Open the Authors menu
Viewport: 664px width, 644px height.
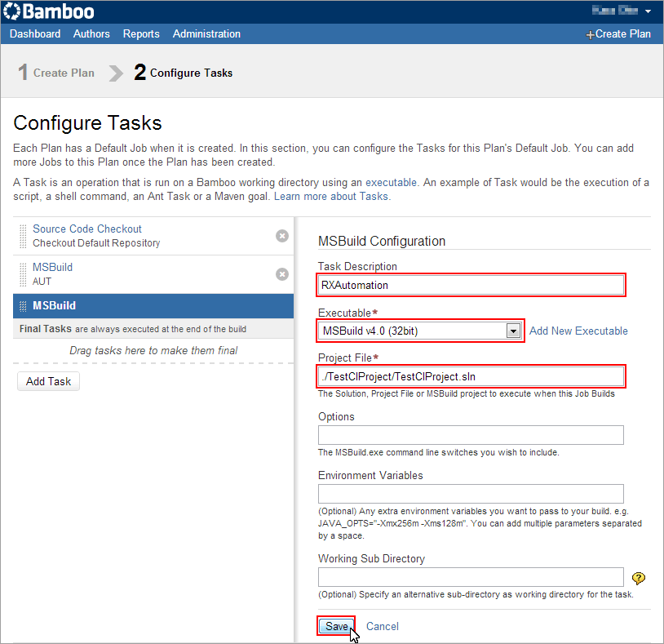click(91, 34)
